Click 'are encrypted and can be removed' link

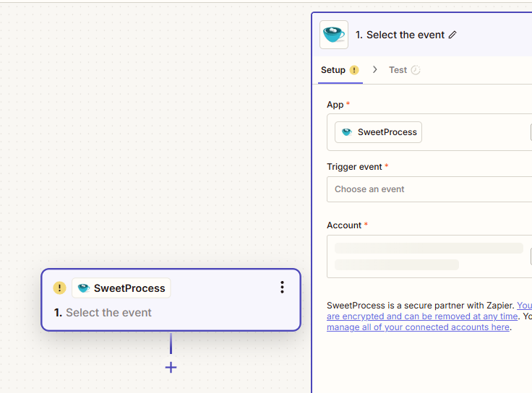(x=422, y=316)
